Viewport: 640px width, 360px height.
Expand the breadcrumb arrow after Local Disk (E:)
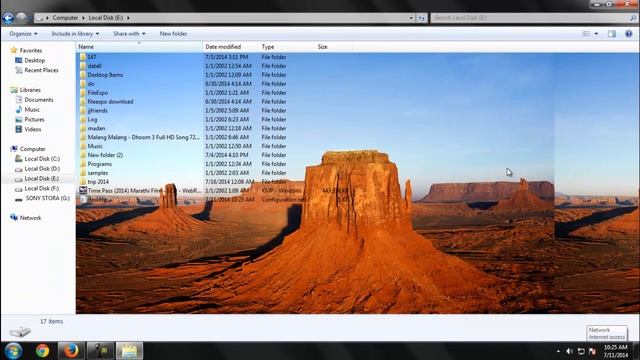point(128,18)
